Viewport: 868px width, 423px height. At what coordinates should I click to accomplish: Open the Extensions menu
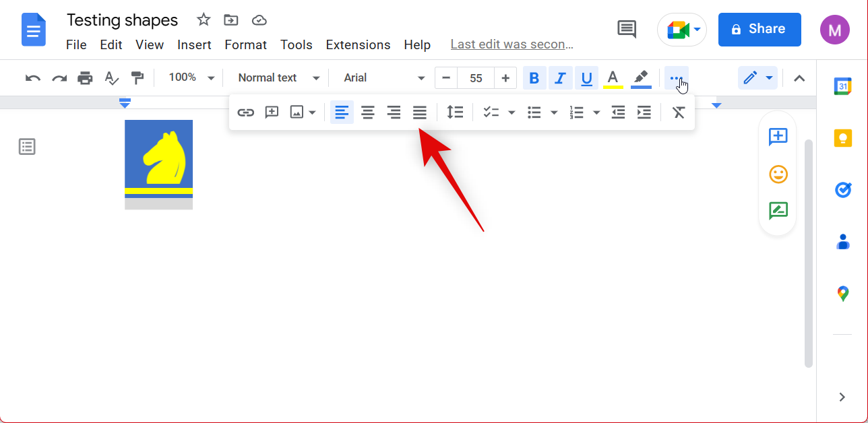pos(358,45)
